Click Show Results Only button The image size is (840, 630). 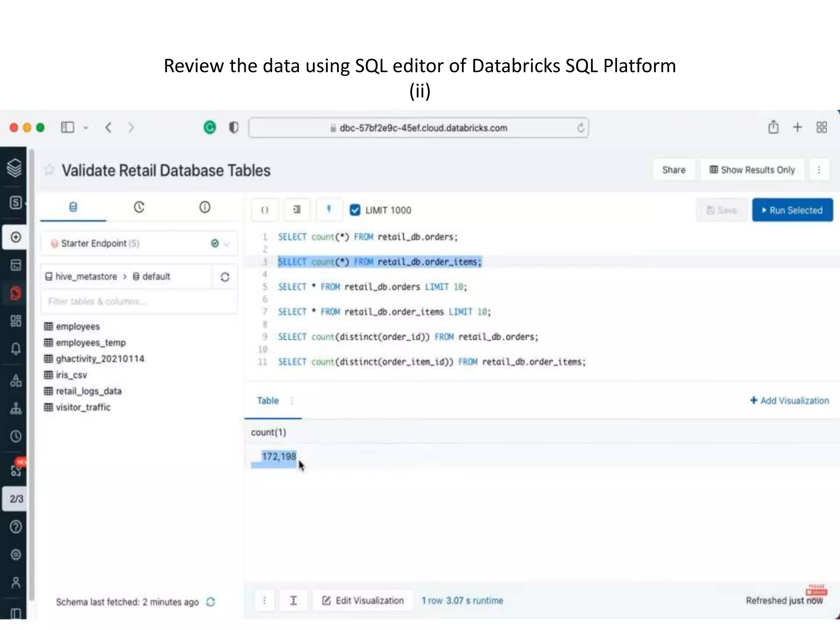coord(752,170)
